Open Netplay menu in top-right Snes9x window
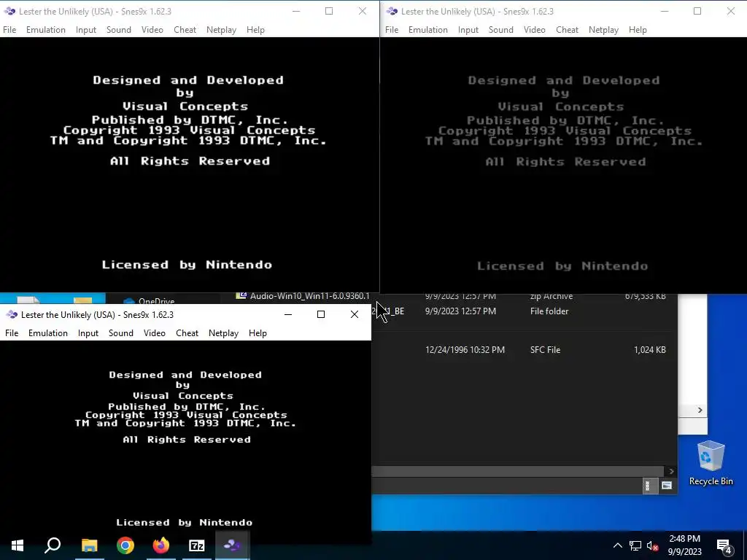 [x=603, y=29]
